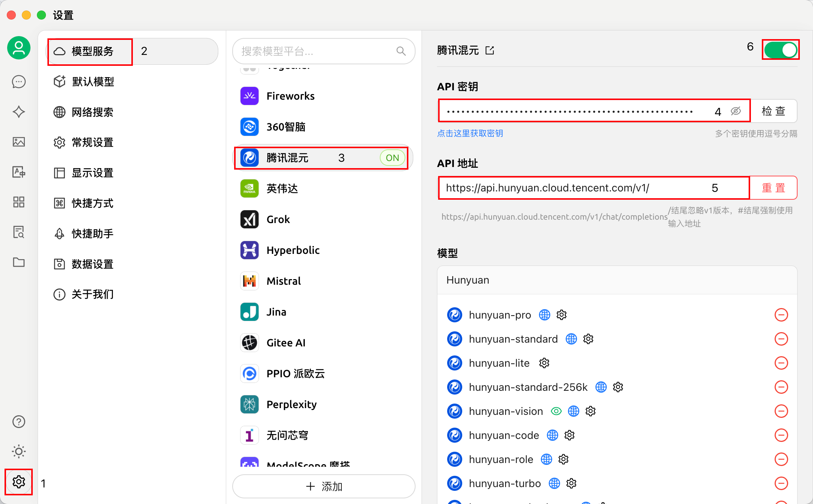Open the translate sidebar icon
This screenshot has height=504, width=813.
coord(19,172)
